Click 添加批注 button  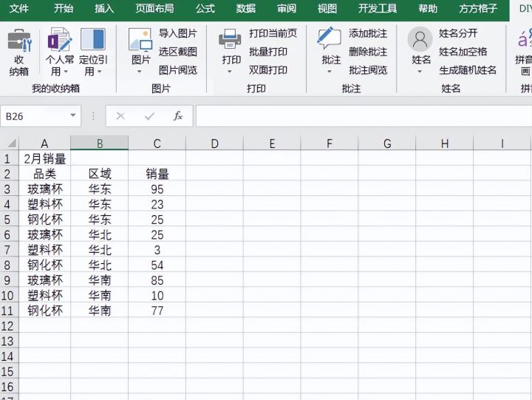coord(368,33)
